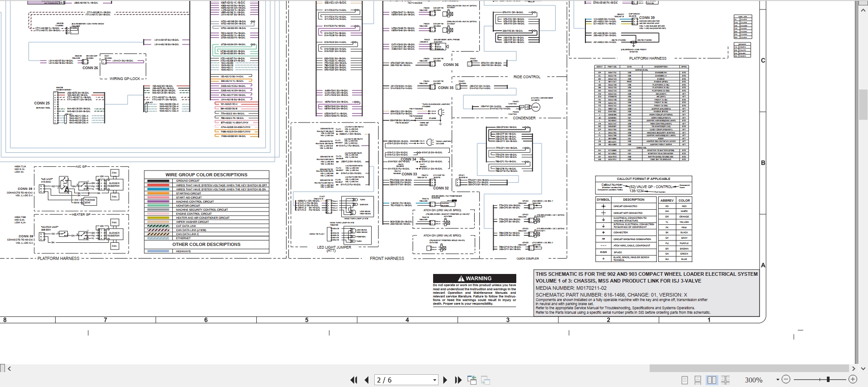Image resolution: width=868 pixels, height=387 pixels.
Task: Go to the previous page
Action: (x=367, y=380)
